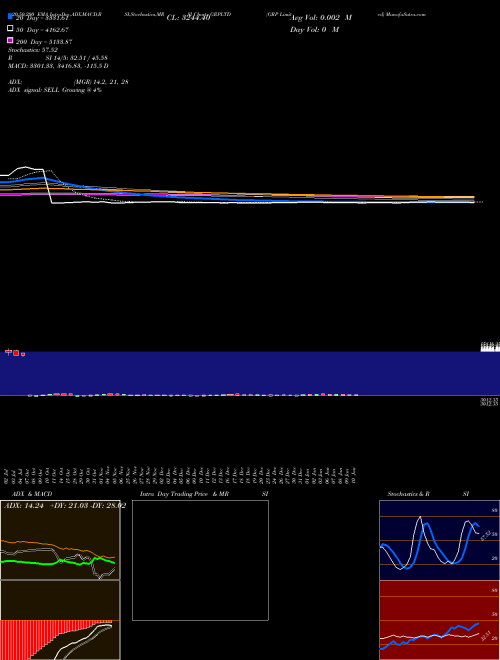Viewport: 500px width, 660px height.
Task: Click the ADX & MACD panel title
Action: [32, 494]
